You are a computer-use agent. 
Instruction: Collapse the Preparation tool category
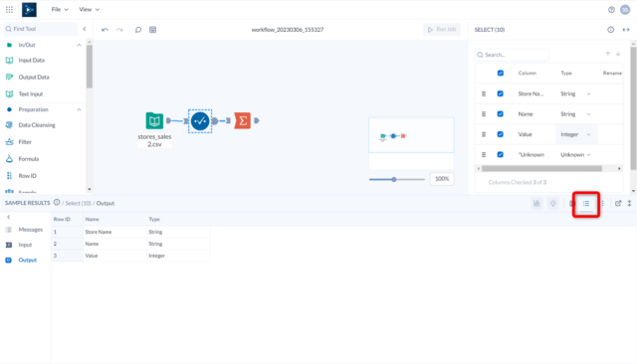[x=79, y=109]
